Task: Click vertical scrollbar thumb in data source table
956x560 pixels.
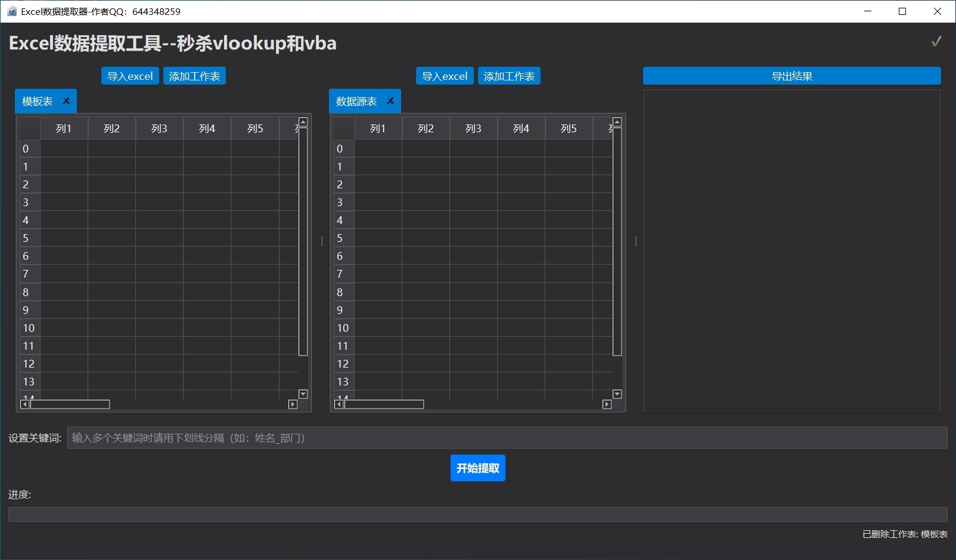Action: (617, 241)
